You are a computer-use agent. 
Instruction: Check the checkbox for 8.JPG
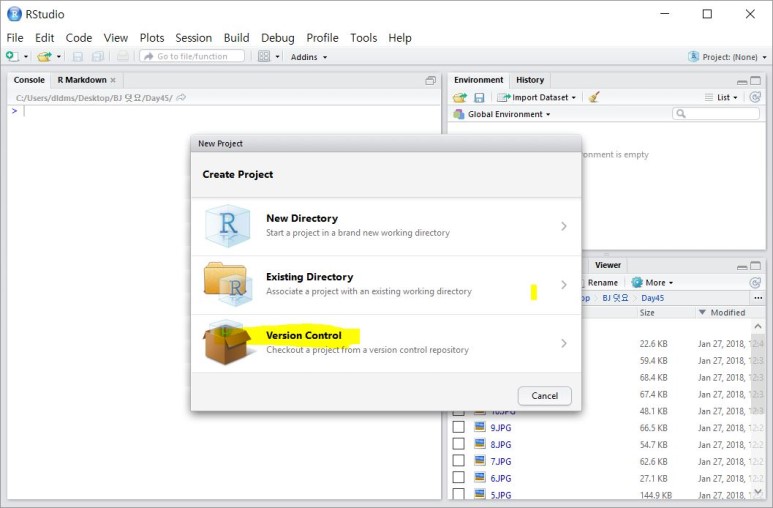pos(458,444)
